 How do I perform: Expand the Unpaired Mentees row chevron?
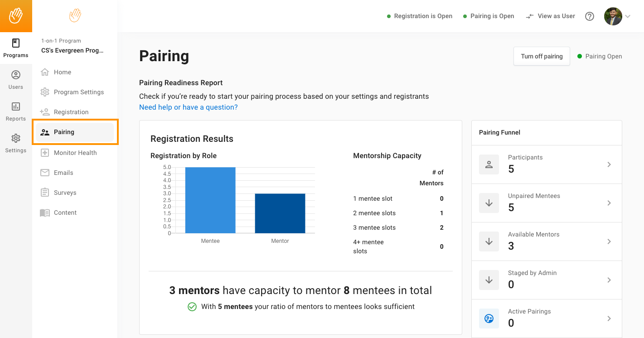click(x=609, y=203)
